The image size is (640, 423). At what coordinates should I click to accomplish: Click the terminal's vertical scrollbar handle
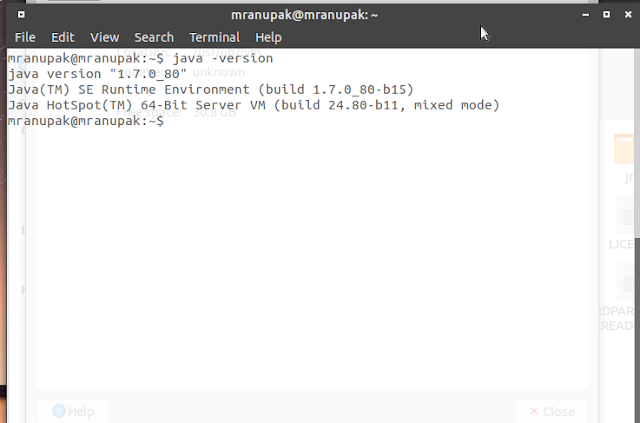637,330
